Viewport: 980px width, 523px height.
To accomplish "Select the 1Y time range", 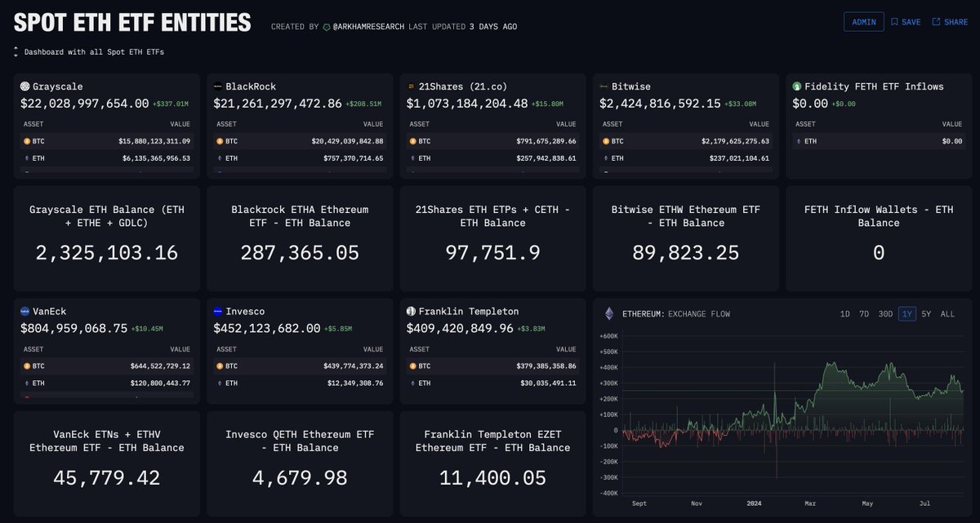I will pos(906,314).
